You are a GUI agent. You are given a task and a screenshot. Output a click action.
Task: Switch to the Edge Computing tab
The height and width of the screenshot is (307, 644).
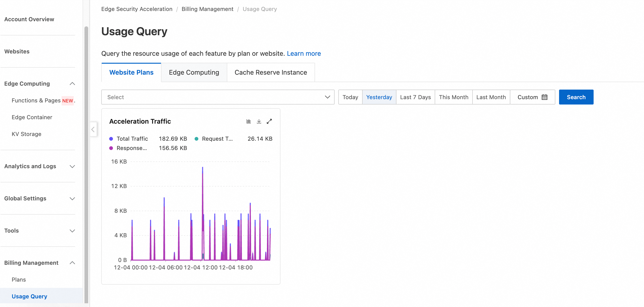pyautogui.click(x=194, y=72)
